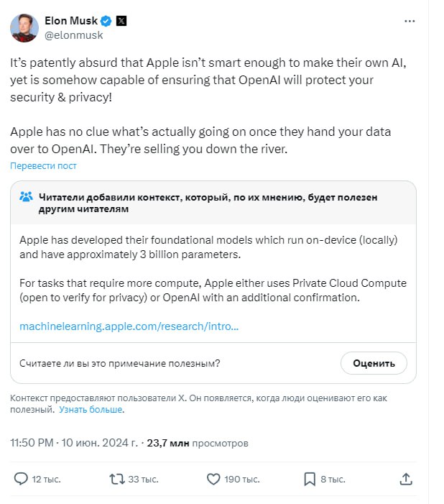The width and height of the screenshot is (444, 504).
Task: Click the share upload icon
Action: coord(405,478)
